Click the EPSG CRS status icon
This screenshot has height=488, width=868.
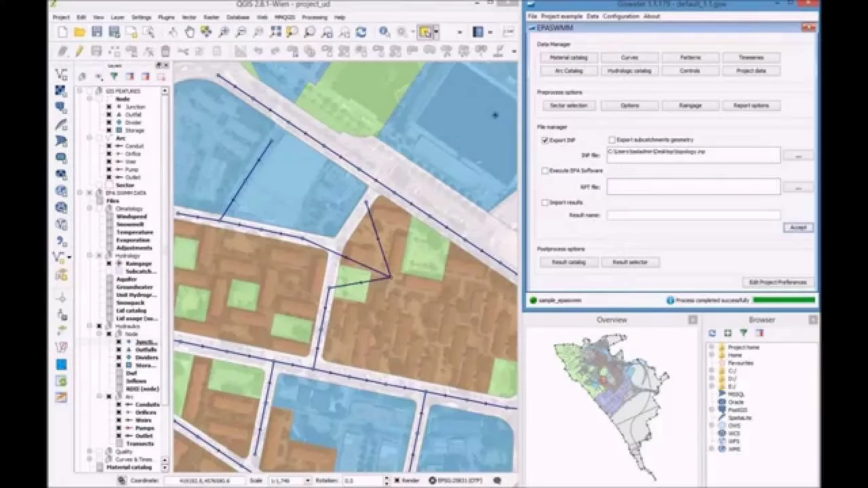pyautogui.click(x=433, y=480)
